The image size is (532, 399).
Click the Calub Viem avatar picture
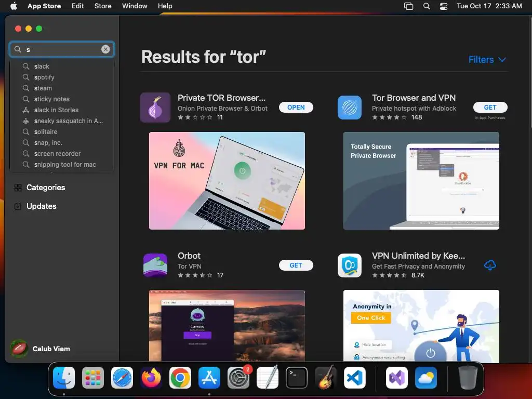click(19, 349)
